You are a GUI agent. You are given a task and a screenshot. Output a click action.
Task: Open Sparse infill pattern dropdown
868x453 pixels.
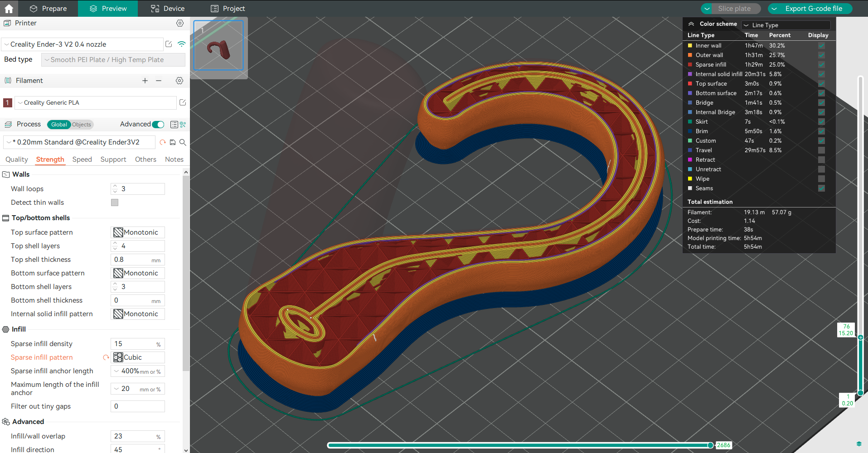pos(138,357)
